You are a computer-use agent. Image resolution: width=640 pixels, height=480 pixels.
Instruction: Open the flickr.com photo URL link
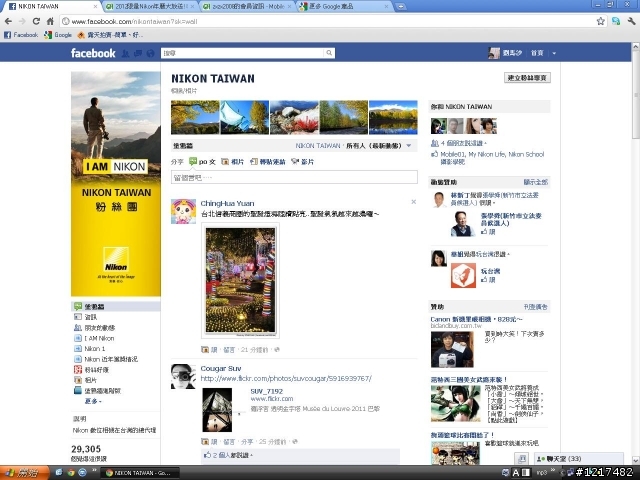(286, 378)
